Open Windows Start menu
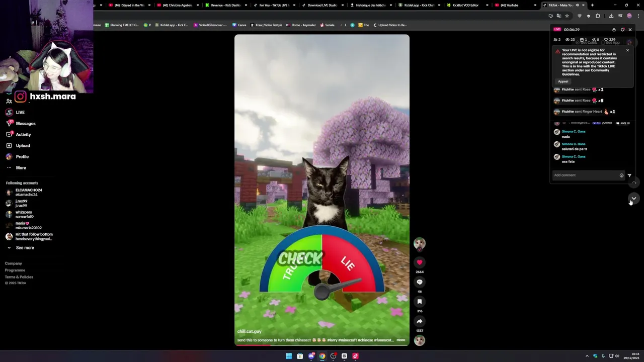The width and height of the screenshot is (644, 362). click(x=289, y=356)
